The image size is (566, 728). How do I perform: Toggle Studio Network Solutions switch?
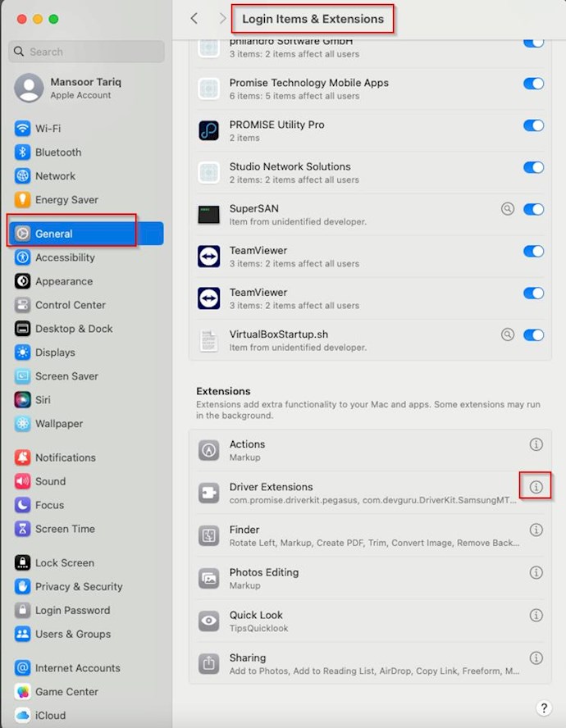coord(533,166)
